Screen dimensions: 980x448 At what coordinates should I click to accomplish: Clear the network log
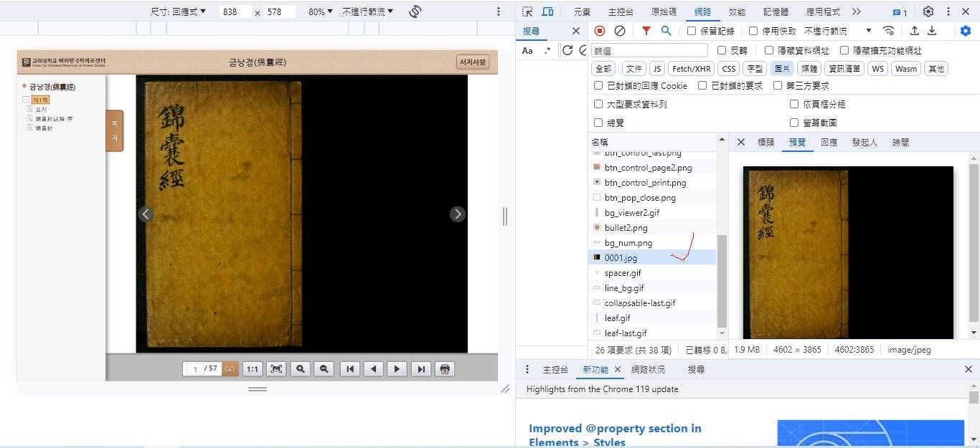tap(620, 31)
